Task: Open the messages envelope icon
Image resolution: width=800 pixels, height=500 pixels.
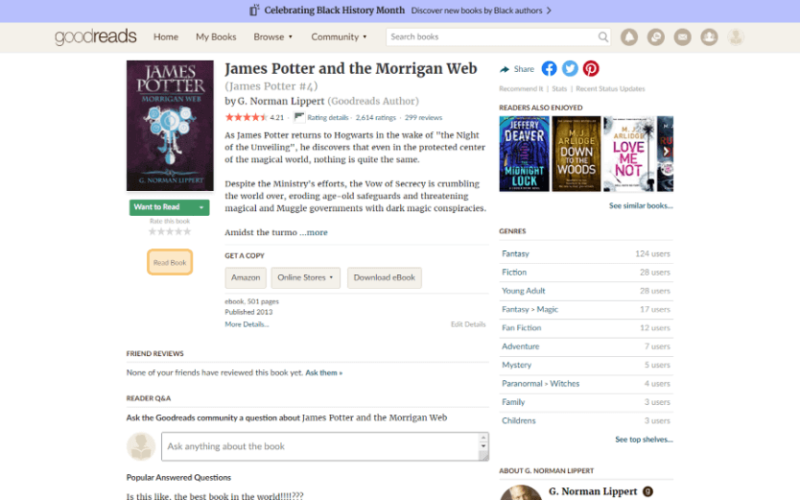Action: tap(682, 37)
